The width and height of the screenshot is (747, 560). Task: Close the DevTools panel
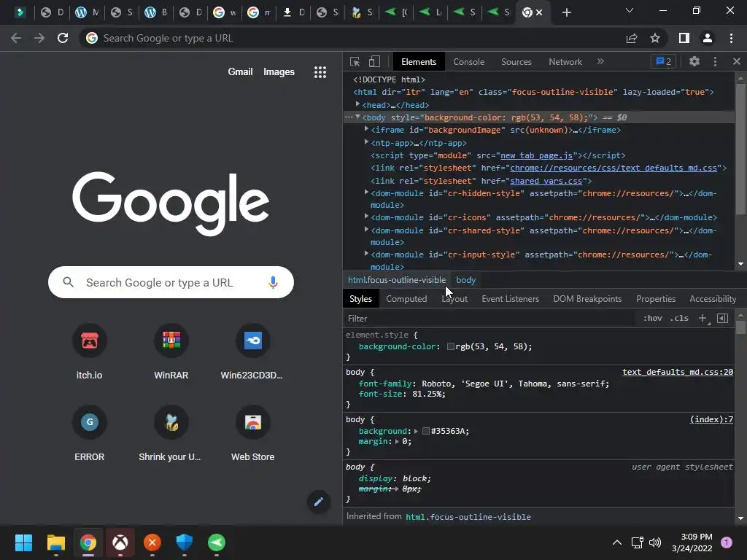(737, 61)
